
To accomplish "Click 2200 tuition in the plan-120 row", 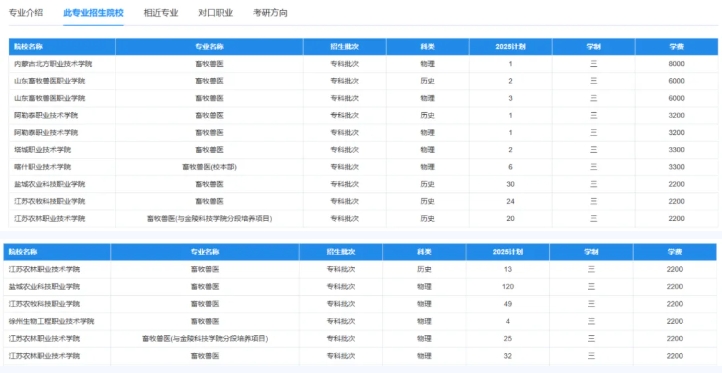I will (x=675, y=286).
